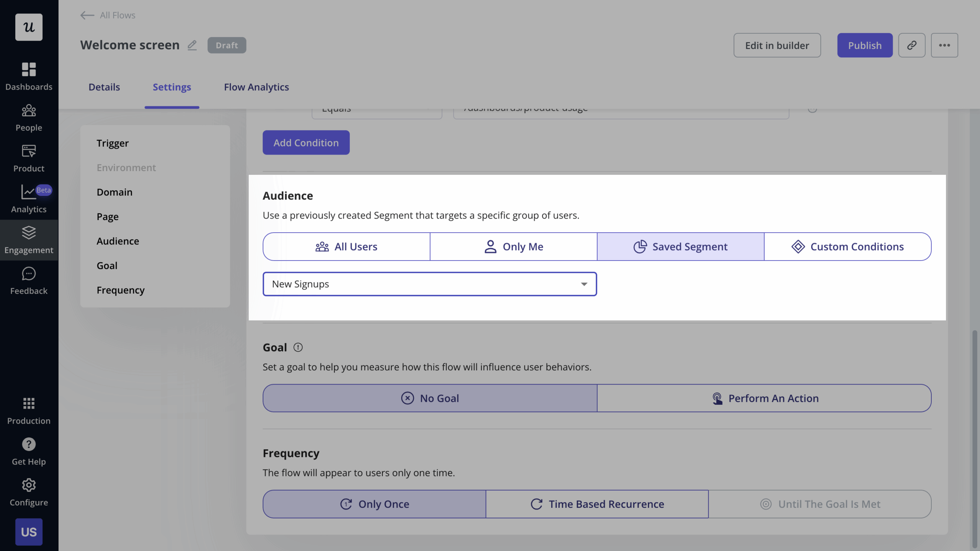Copy the flow share link
The width and height of the screenshot is (980, 551).
pyautogui.click(x=911, y=45)
